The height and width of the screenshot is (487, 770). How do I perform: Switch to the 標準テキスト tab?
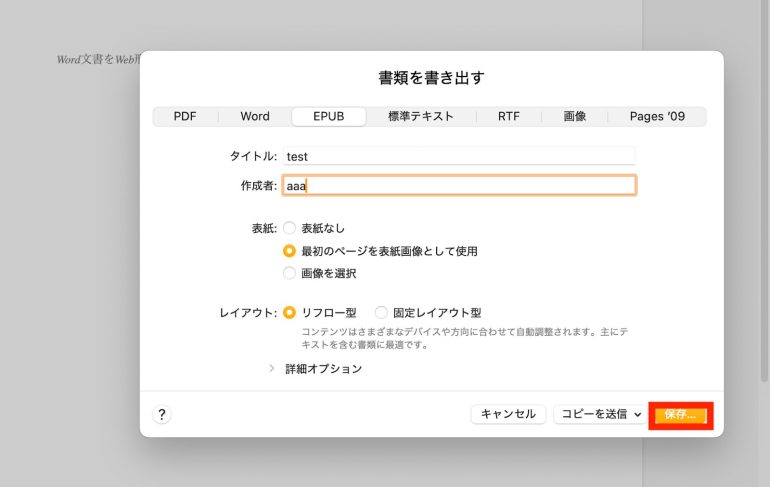coord(421,116)
